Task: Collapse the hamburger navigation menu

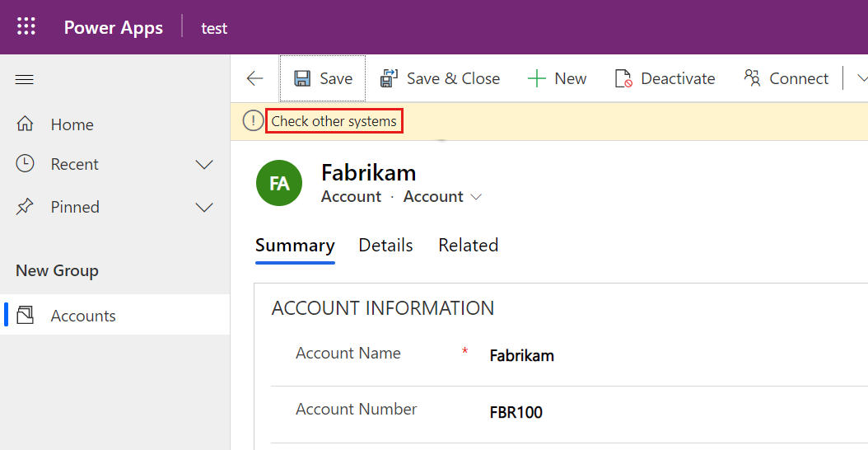Action: (x=25, y=80)
